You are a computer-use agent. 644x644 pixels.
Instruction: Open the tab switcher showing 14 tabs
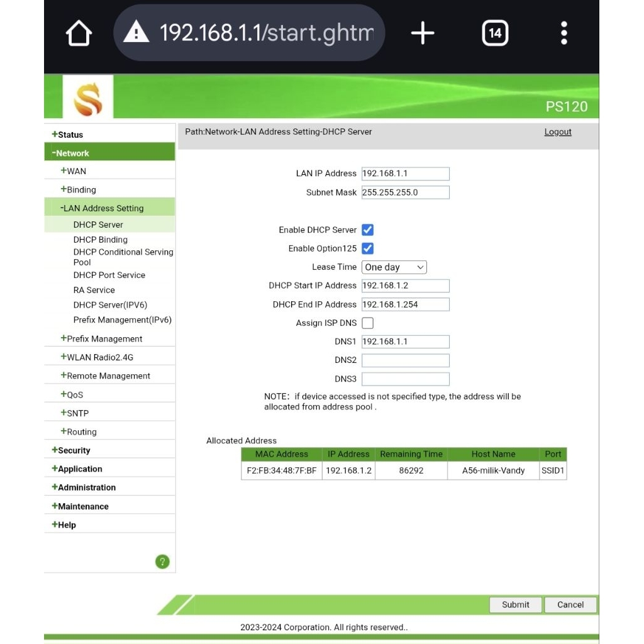click(x=495, y=33)
